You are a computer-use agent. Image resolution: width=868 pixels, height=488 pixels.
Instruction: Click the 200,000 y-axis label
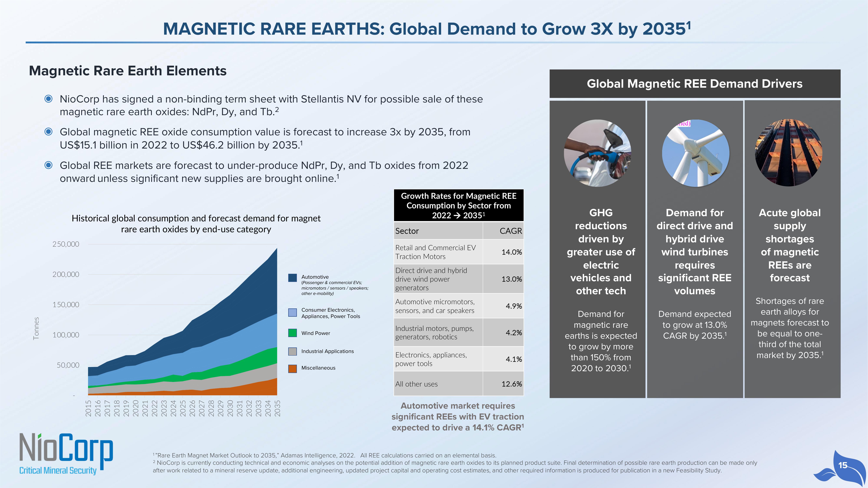point(66,274)
